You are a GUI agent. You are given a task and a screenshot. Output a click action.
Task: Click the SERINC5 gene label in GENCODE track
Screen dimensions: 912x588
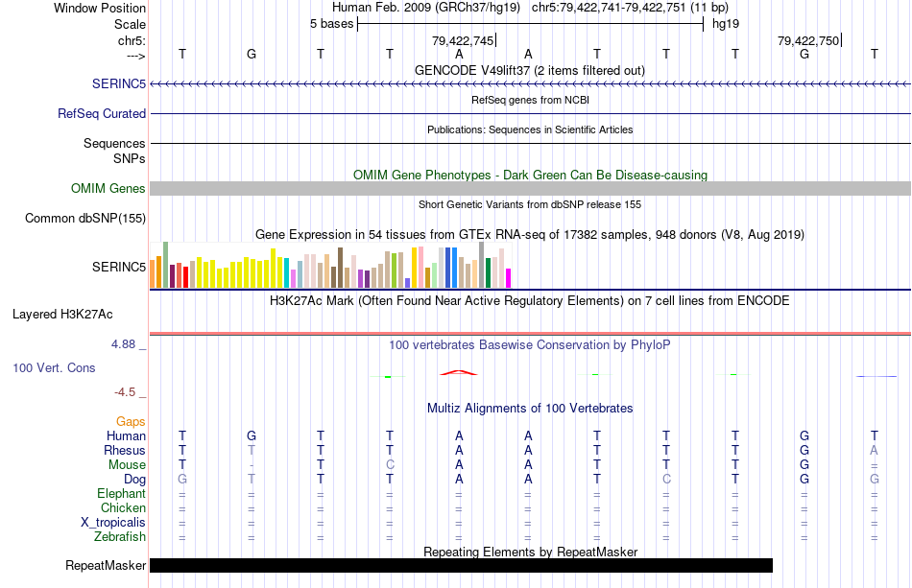click(119, 83)
